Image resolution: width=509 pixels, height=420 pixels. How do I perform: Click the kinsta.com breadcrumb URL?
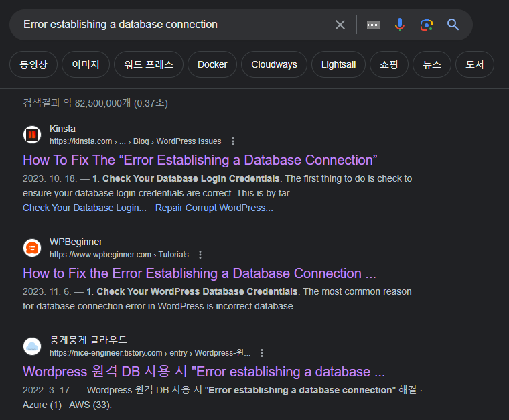coord(135,141)
